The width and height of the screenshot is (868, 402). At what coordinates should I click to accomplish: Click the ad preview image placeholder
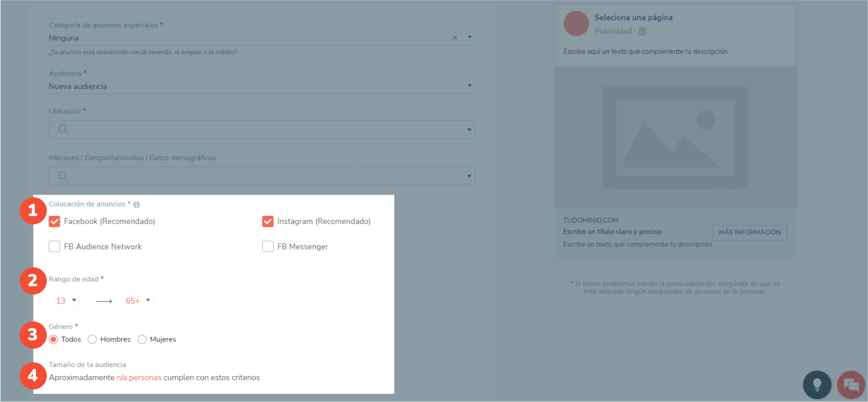point(675,138)
